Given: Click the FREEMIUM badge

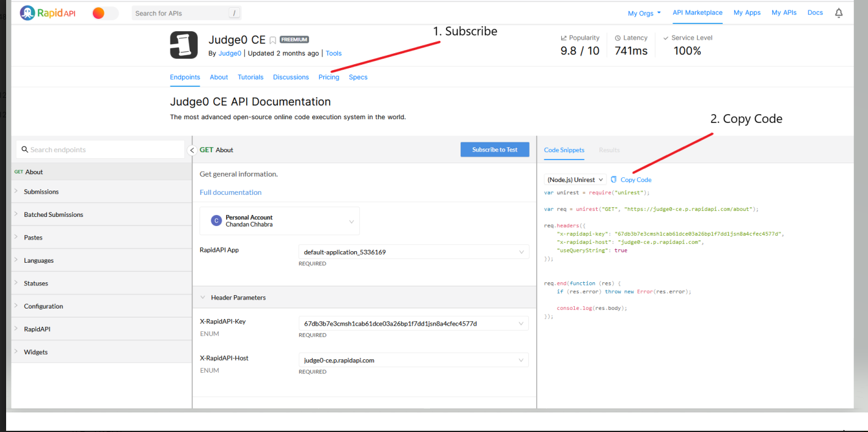Looking at the screenshot, I should (x=294, y=40).
